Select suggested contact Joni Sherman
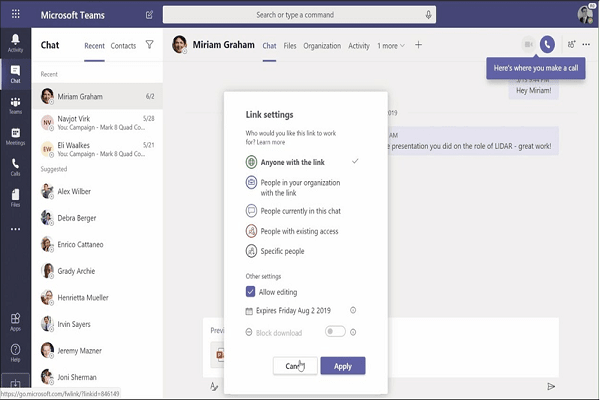The height and width of the screenshot is (400, 600). pyautogui.click(x=98, y=377)
